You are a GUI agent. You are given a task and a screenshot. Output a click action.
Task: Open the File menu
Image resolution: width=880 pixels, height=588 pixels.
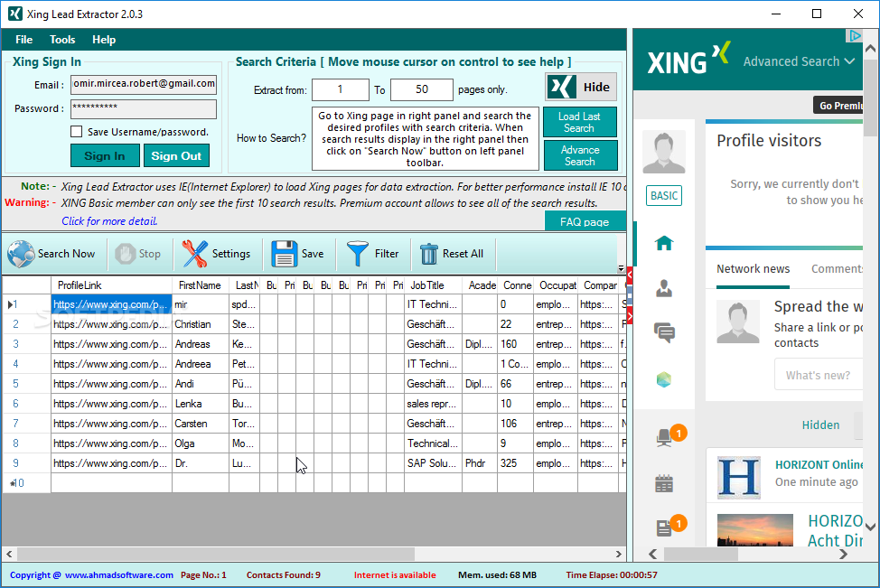pos(24,40)
